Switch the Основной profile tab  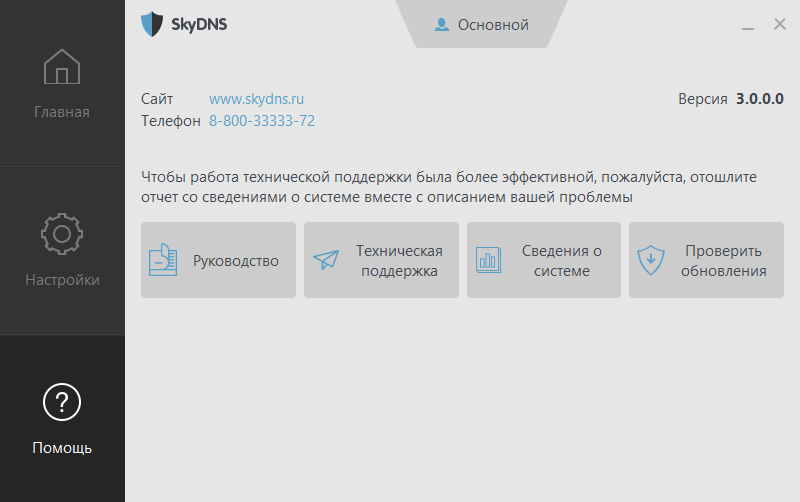coord(482,24)
